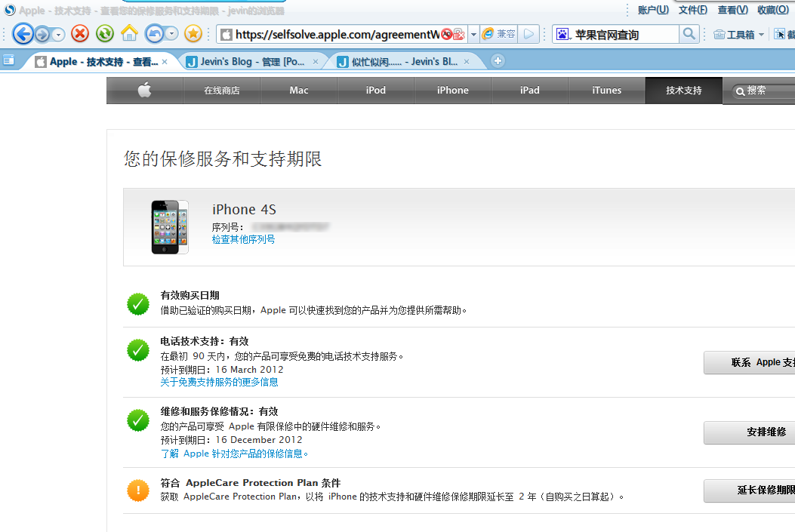
Task: Open iPad in Apple navigation bar
Action: (x=530, y=91)
